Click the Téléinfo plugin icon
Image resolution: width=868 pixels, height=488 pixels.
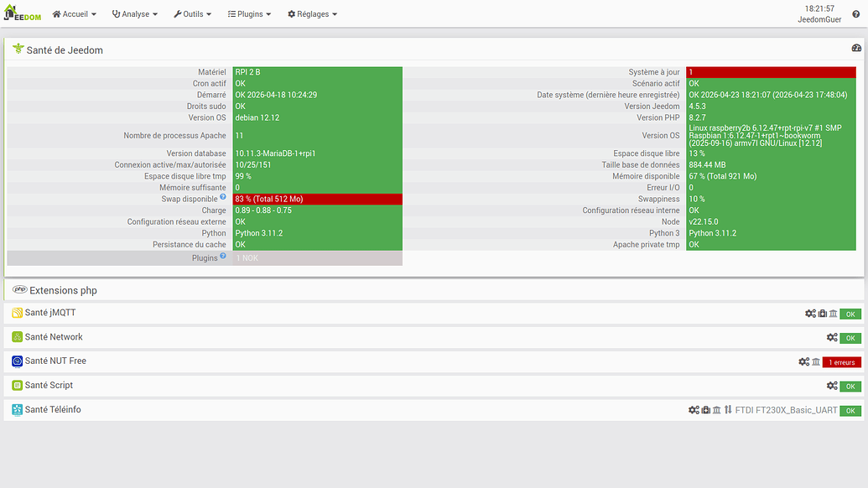17,409
